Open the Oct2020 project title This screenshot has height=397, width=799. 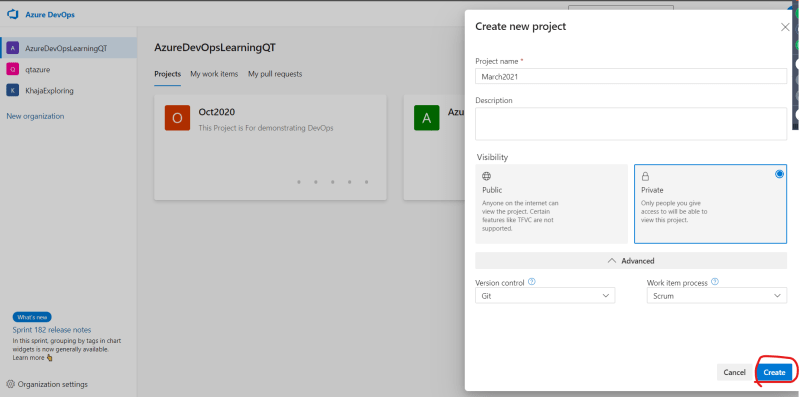217,112
